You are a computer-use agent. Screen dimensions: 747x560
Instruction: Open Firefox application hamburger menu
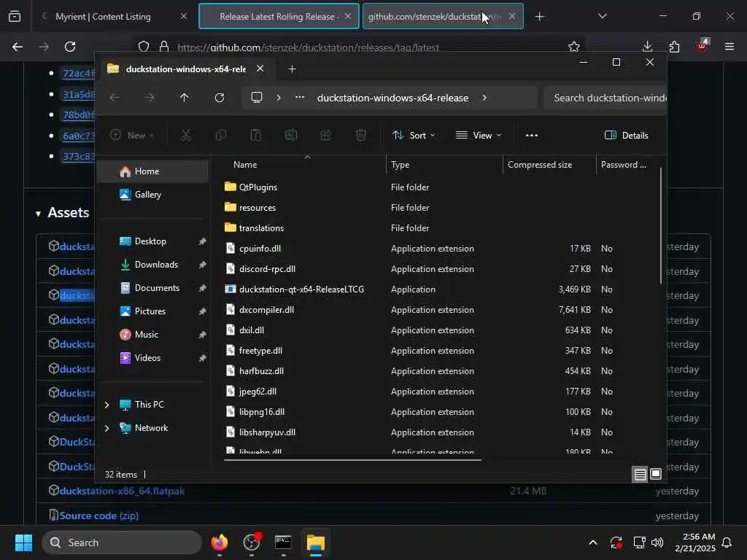729,47
